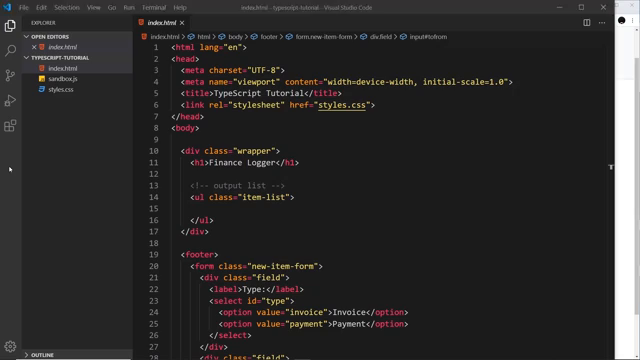Close the index.html editor tab

[182, 23]
